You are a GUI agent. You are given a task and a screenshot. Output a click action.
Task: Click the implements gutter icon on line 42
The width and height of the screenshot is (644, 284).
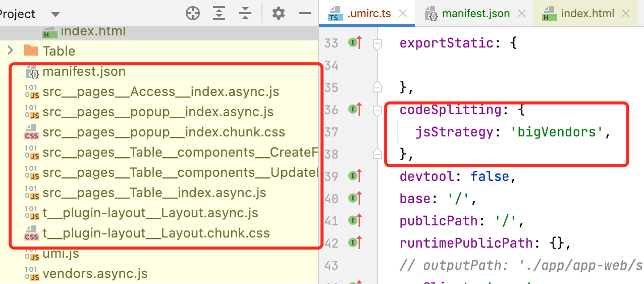(356, 243)
